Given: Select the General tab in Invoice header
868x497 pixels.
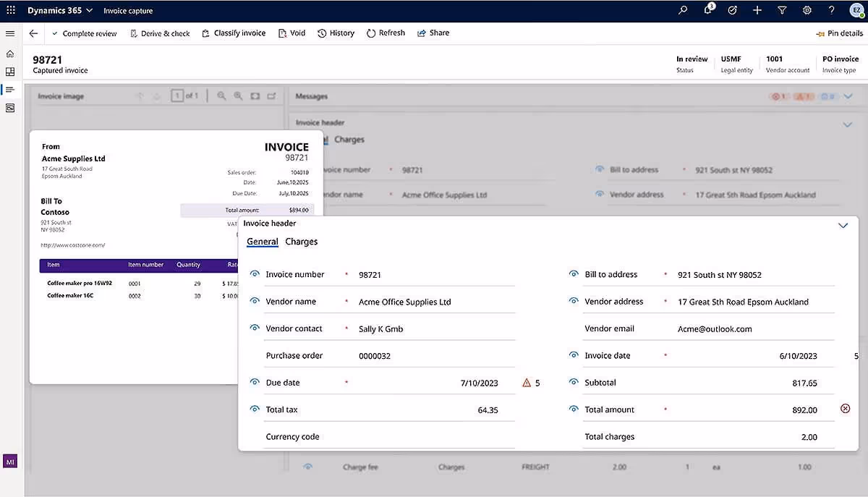Looking at the screenshot, I should point(261,242).
